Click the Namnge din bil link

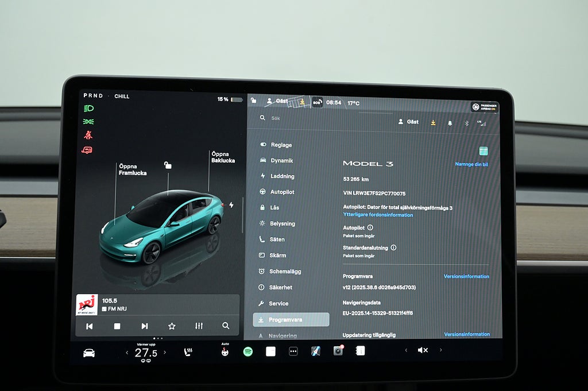click(471, 164)
